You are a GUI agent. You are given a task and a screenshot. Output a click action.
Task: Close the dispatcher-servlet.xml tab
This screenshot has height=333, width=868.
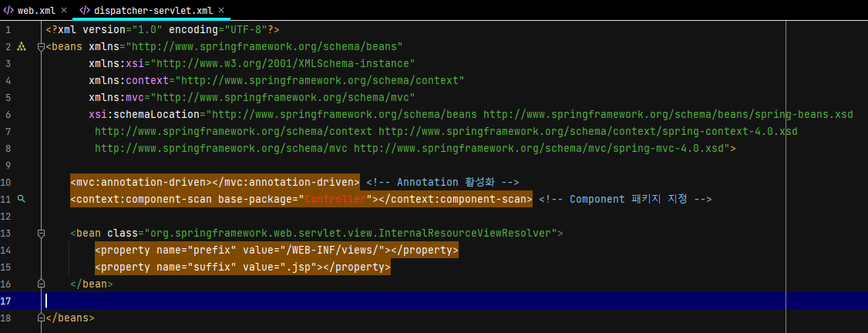pos(221,10)
